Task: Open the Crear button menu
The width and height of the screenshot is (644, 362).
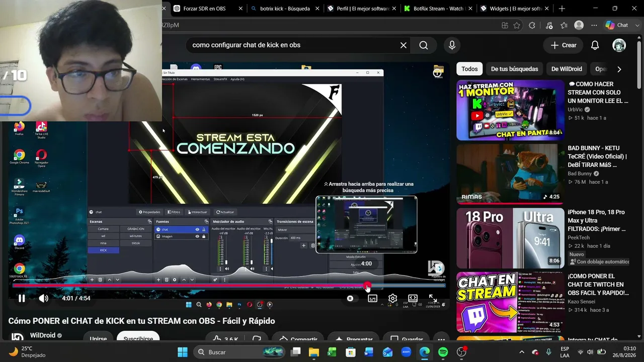Action: point(563,45)
